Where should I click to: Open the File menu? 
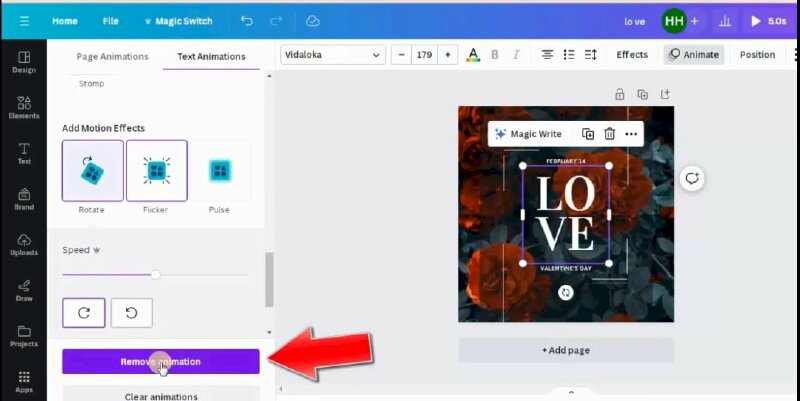(110, 20)
